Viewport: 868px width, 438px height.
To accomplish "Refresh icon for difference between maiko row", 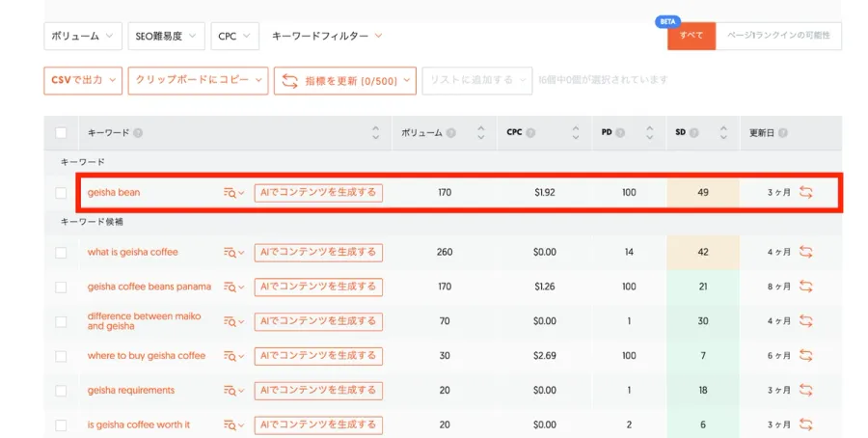I will point(806,321).
